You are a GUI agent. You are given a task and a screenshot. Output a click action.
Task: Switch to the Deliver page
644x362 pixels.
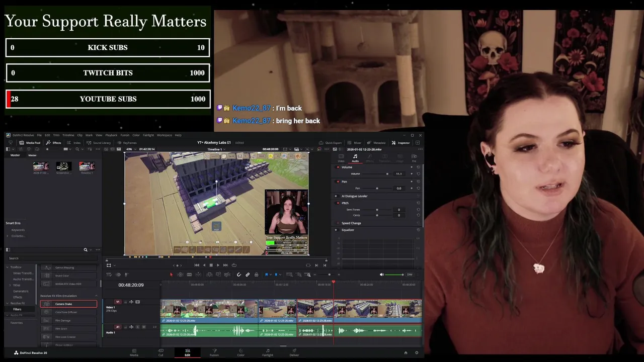point(294,352)
